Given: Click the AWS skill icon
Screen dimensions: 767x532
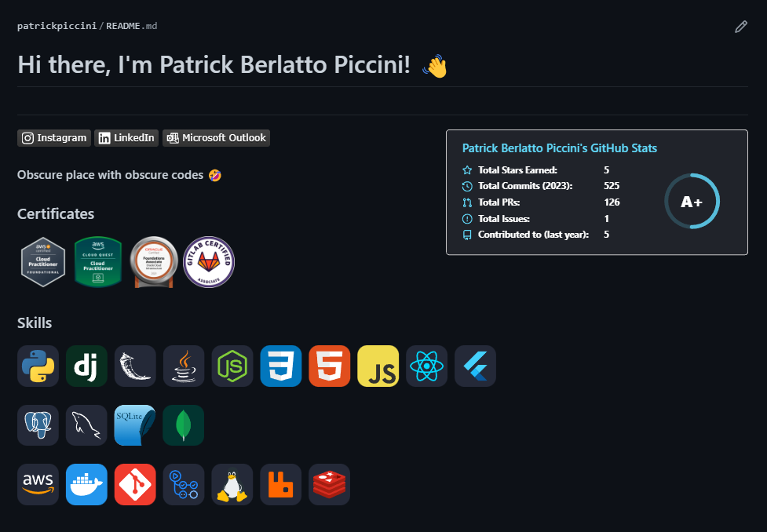Looking at the screenshot, I should click(x=38, y=485).
